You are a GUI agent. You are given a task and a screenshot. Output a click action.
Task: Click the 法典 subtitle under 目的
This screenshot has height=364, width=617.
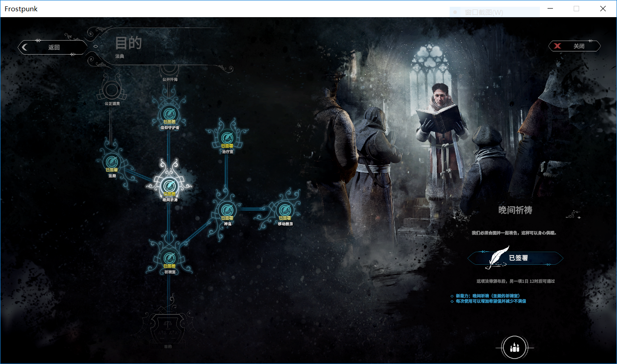click(x=119, y=56)
